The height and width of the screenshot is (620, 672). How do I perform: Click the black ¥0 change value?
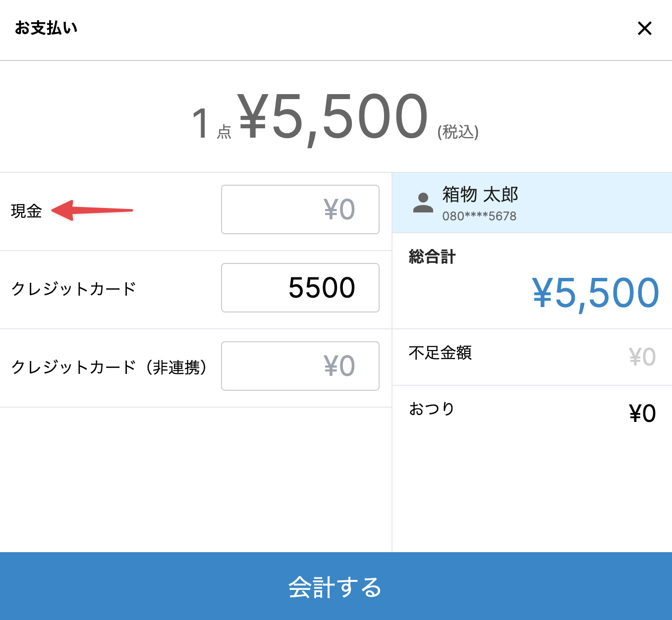tap(642, 413)
